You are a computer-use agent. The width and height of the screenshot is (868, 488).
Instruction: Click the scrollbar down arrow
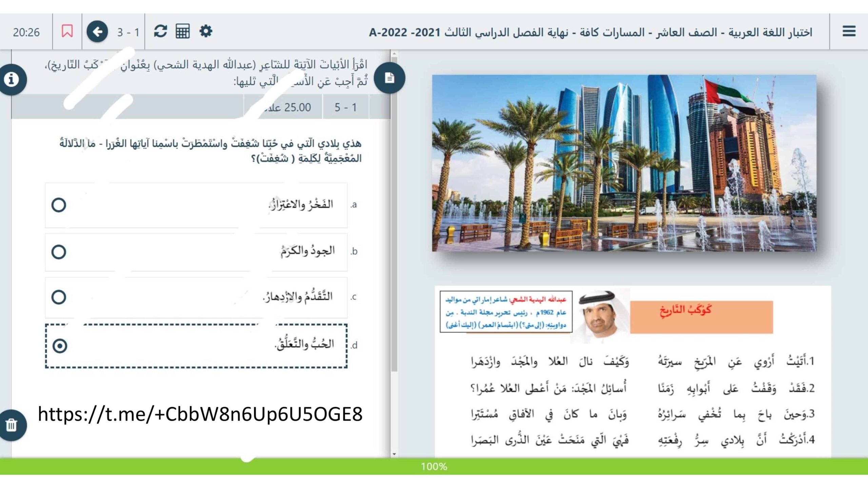coord(394,454)
